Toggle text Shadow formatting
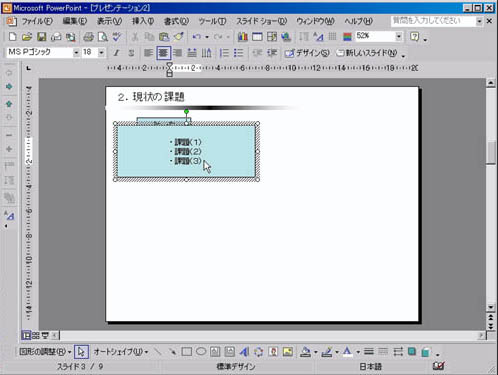This screenshot has height=375, width=498. pos(131,53)
